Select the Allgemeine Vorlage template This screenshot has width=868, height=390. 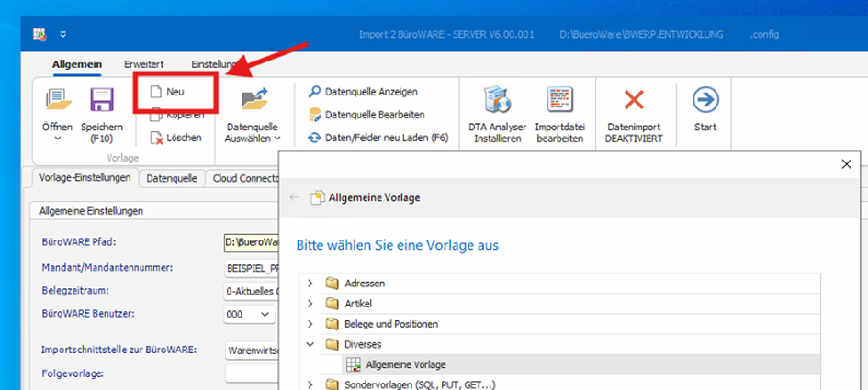pos(405,364)
